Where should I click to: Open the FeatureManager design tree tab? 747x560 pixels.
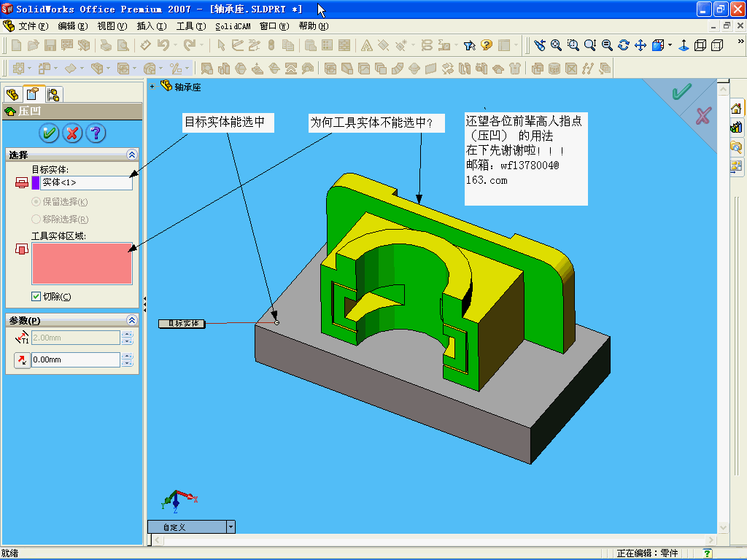[12, 94]
